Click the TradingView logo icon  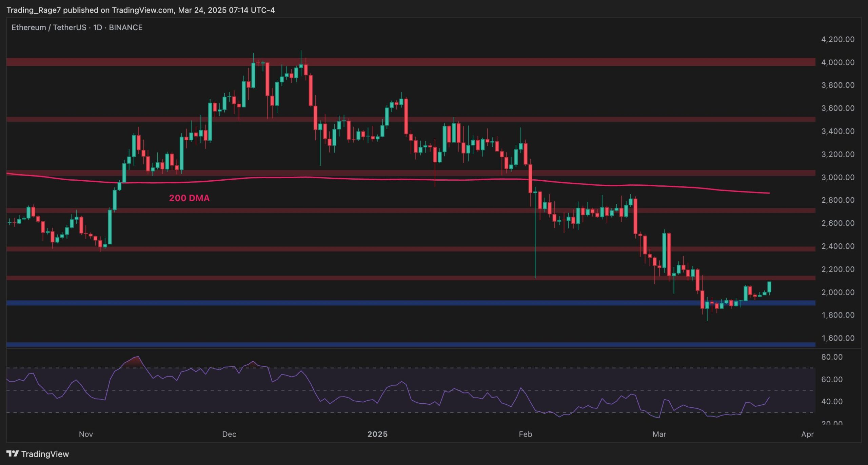click(13, 453)
